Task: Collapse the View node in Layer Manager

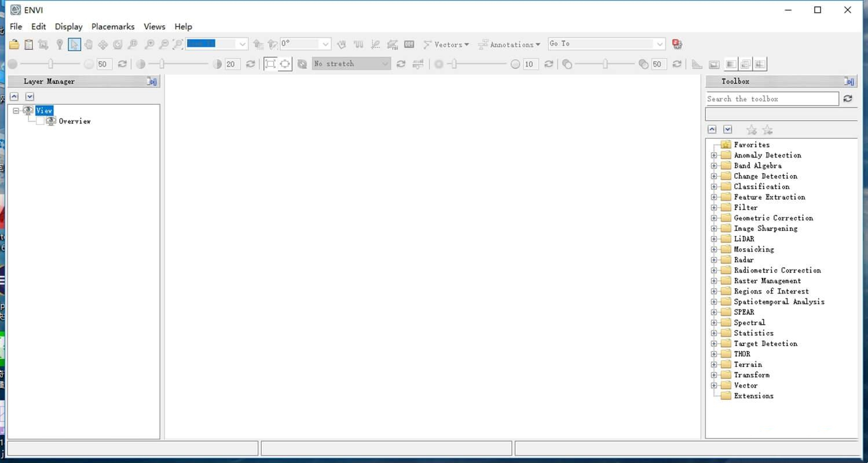Action: (x=16, y=111)
